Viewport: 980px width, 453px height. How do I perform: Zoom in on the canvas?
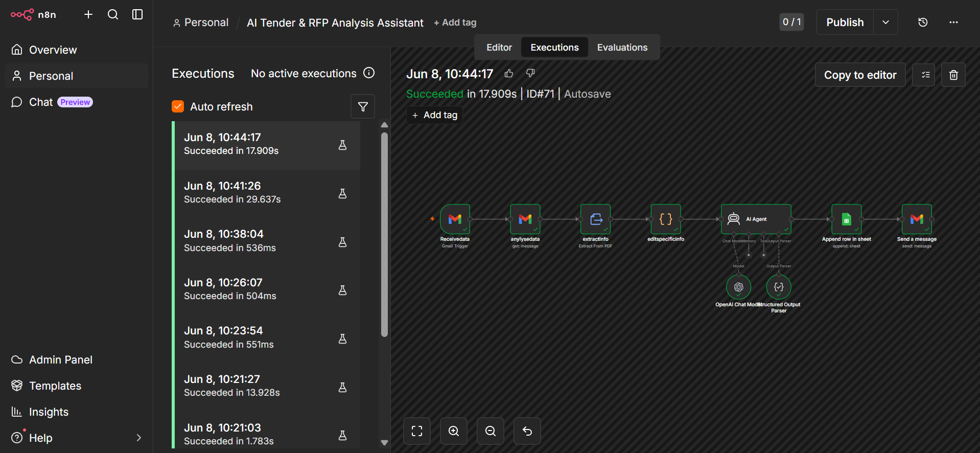point(454,431)
